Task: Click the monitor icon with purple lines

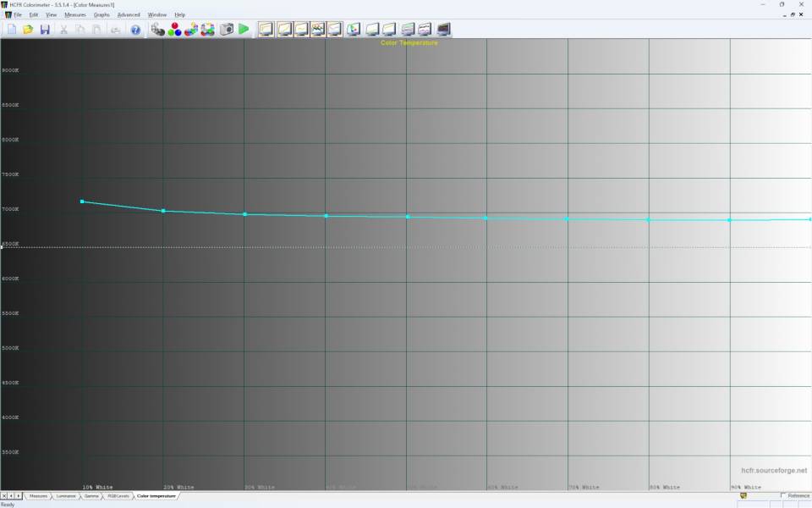Action: pos(425,29)
